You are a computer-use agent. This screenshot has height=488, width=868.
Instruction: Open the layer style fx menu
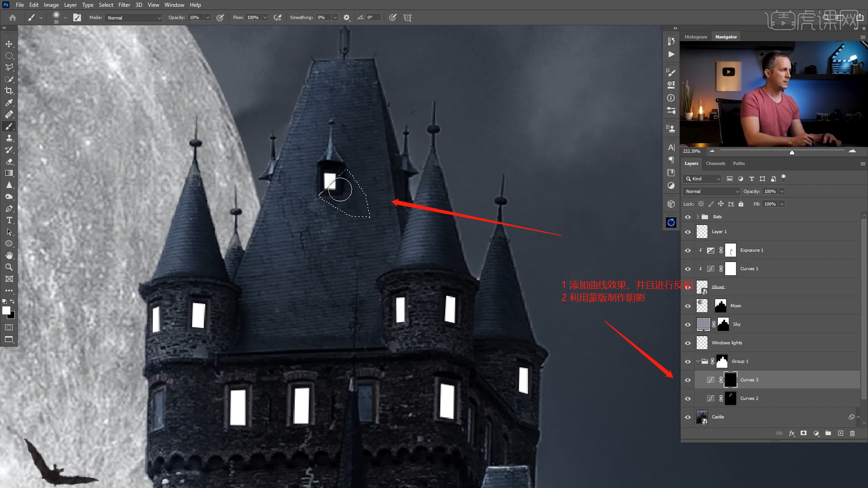792,433
